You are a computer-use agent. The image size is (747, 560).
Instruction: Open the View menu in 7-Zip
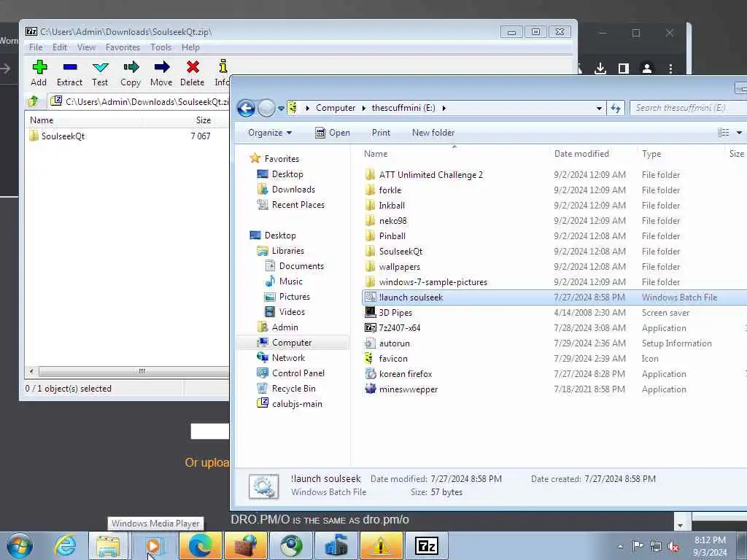click(x=86, y=47)
